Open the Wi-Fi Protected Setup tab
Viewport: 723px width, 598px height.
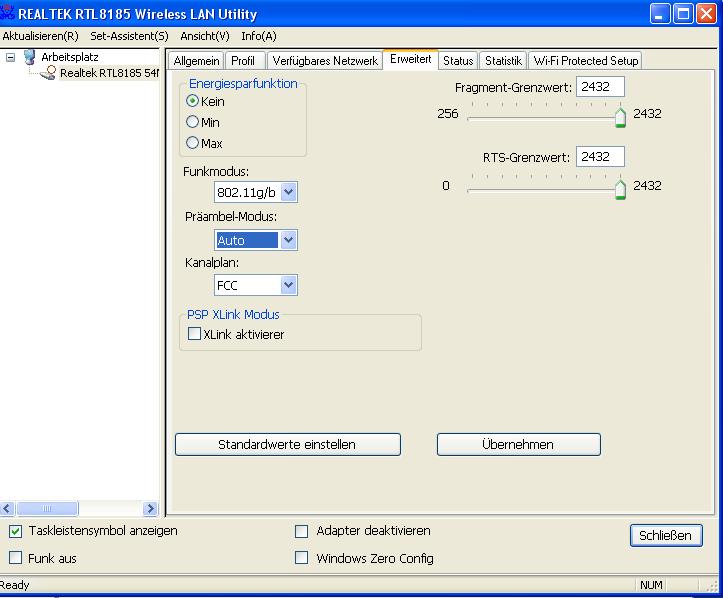585,61
